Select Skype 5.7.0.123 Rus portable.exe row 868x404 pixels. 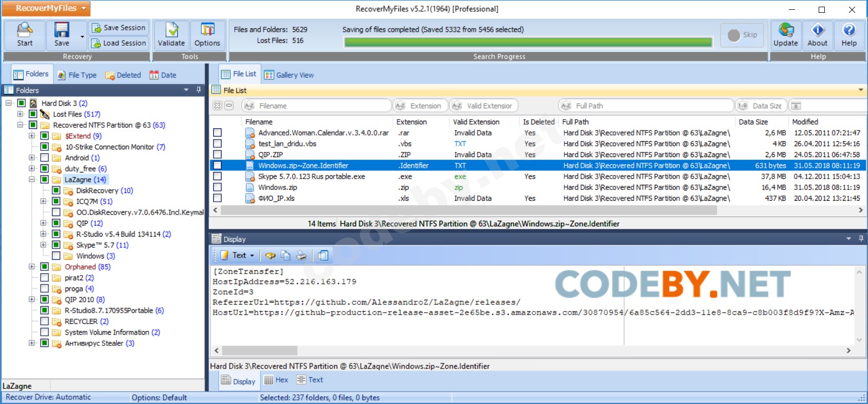click(x=538, y=177)
